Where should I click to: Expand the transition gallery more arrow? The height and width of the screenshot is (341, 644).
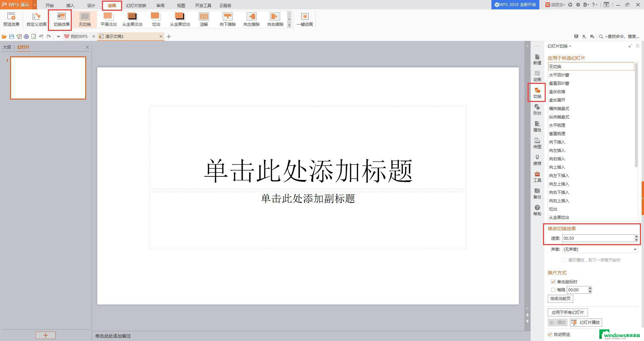click(289, 25)
